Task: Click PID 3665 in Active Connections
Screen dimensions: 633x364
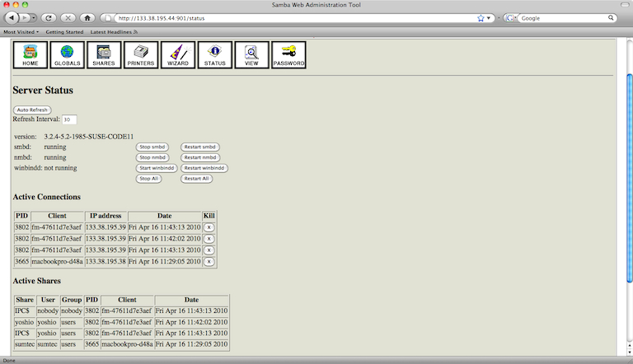Action: tap(21, 262)
